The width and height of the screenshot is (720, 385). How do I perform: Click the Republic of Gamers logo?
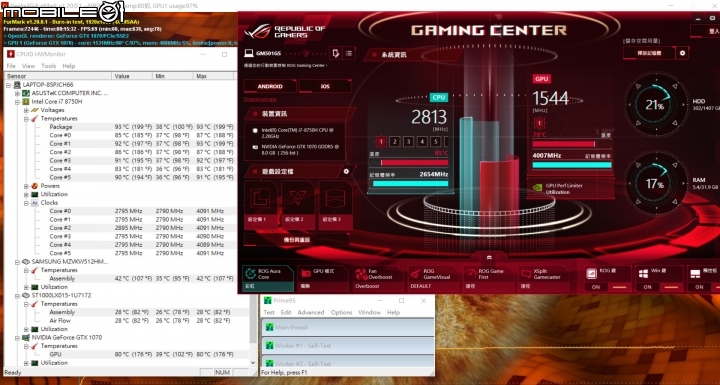(285, 32)
